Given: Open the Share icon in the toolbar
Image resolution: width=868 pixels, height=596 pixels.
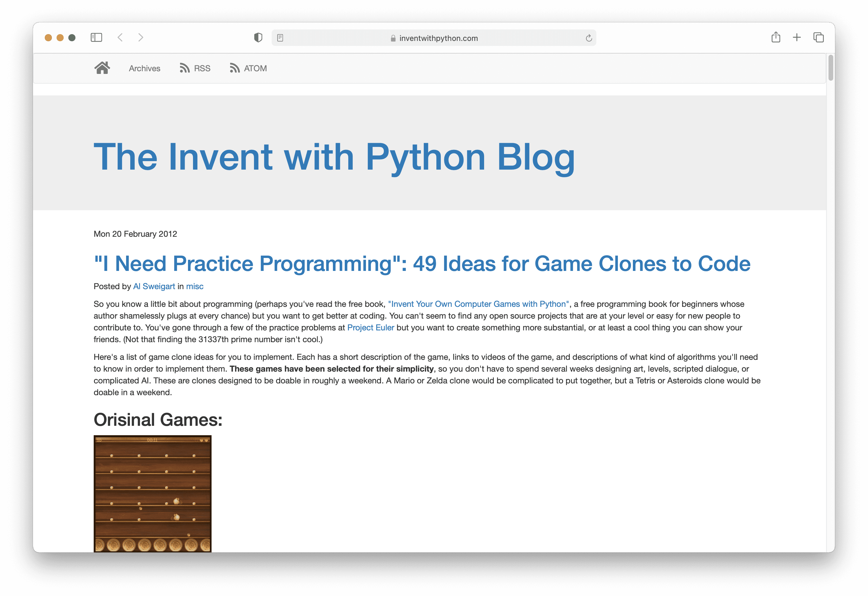Looking at the screenshot, I should 776,37.
